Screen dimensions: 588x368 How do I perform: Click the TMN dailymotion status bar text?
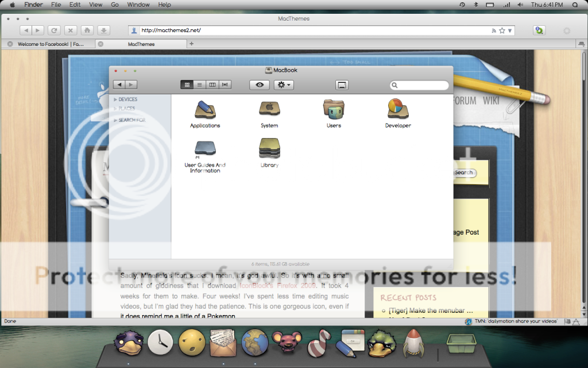[x=516, y=321]
